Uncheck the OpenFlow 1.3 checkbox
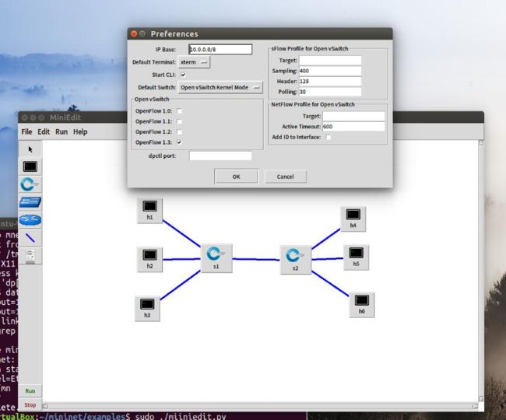Screen dimensions: 506x420 click(179, 142)
